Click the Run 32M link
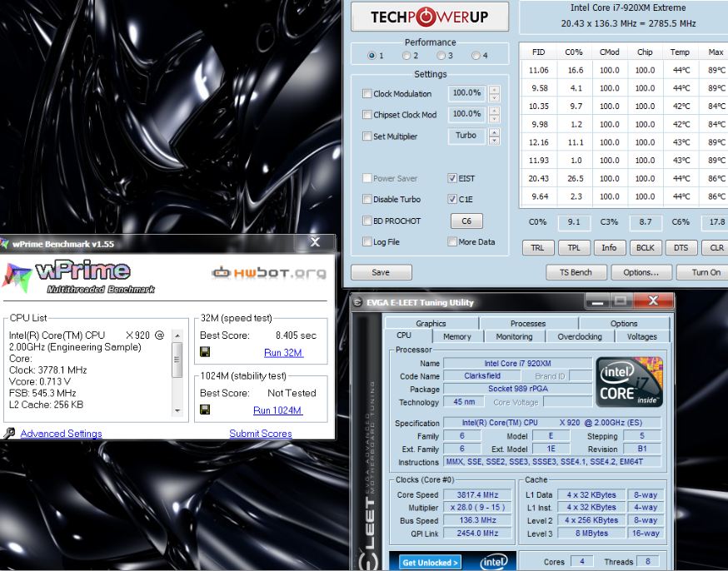Image resolution: width=728 pixels, height=571 pixels. coord(283,353)
